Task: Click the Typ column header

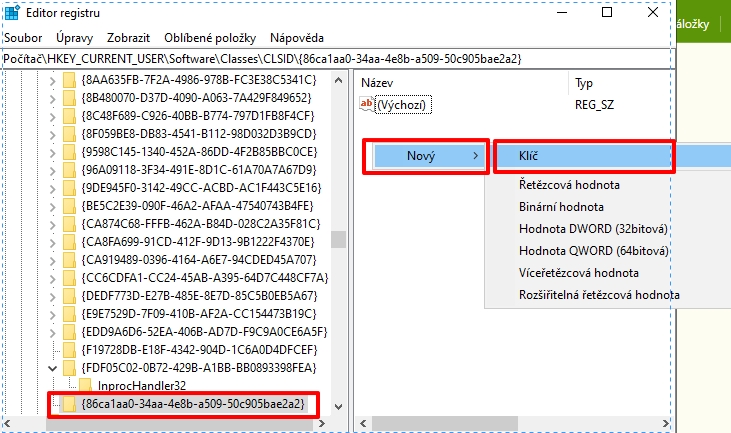Action: [584, 83]
